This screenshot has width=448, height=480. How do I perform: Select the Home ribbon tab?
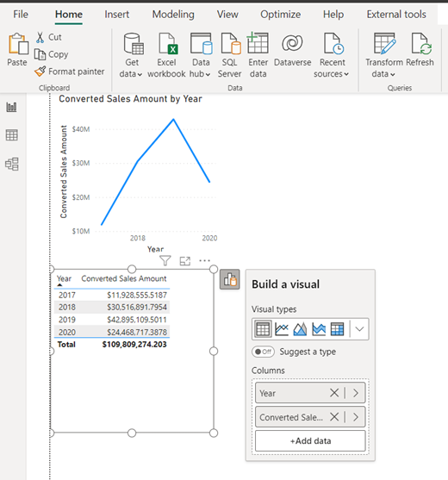[x=69, y=15]
